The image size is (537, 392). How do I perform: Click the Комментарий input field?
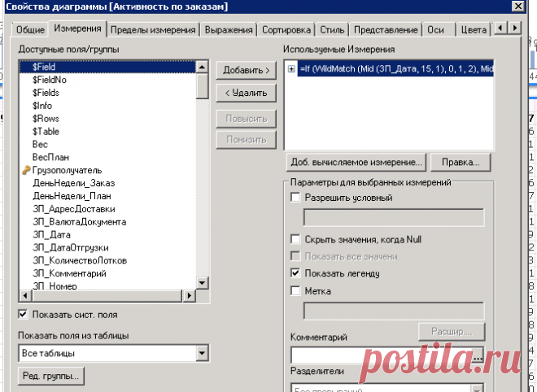tap(381, 355)
